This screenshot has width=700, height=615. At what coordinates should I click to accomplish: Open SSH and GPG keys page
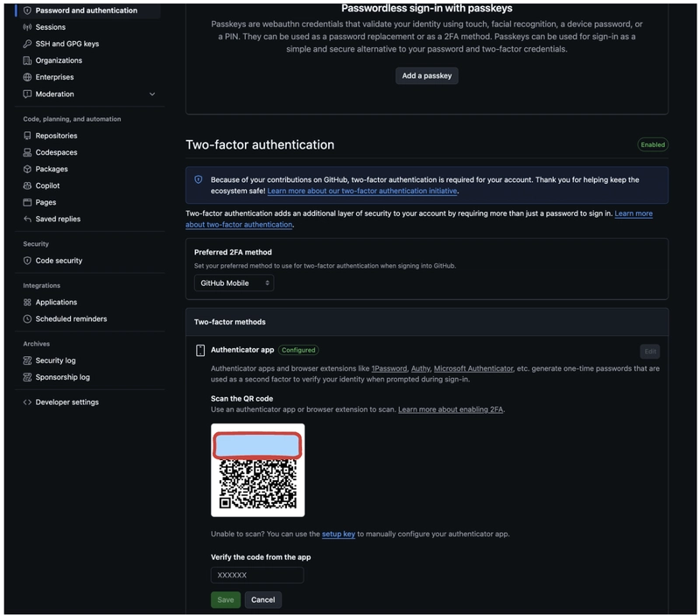click(67, 44)
